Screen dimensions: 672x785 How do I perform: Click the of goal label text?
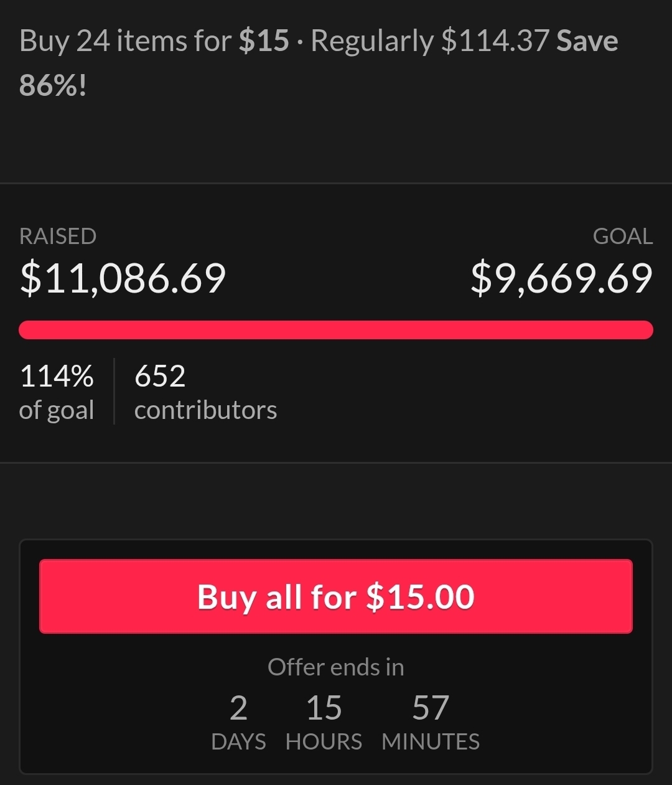(x=57, y=410)
